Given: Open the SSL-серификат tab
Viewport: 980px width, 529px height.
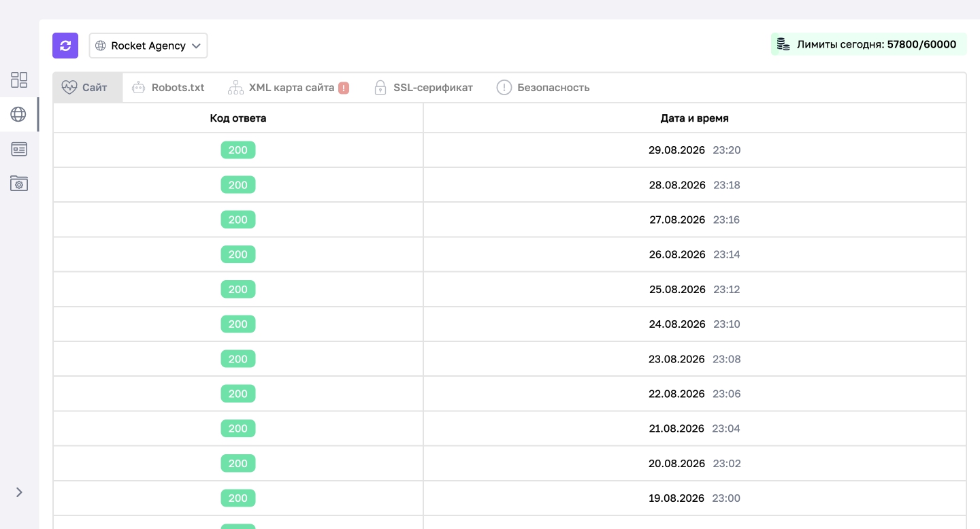Looking at the screenshot, I should pyautogui.click(x=423, y=88).
